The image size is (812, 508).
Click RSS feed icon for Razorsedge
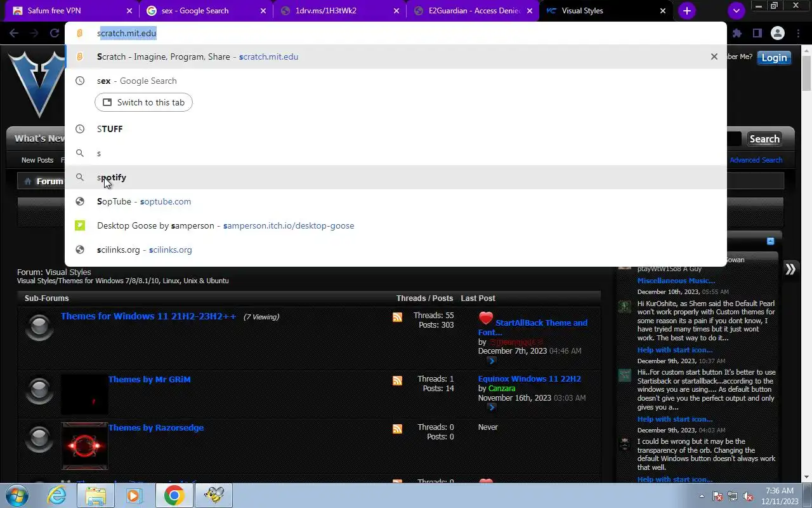tap(397, 429)
